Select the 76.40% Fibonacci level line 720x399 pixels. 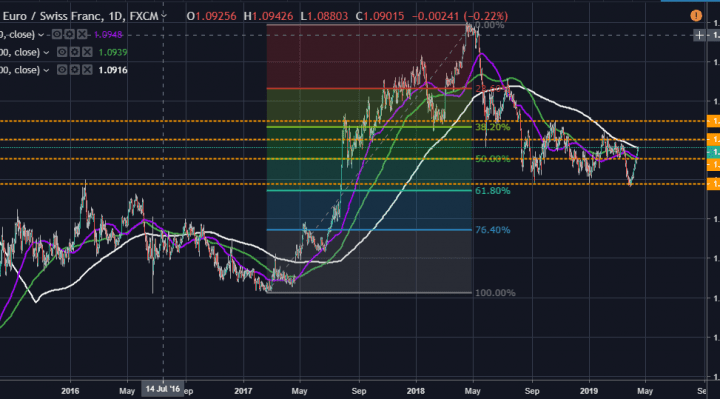(369, 230)
